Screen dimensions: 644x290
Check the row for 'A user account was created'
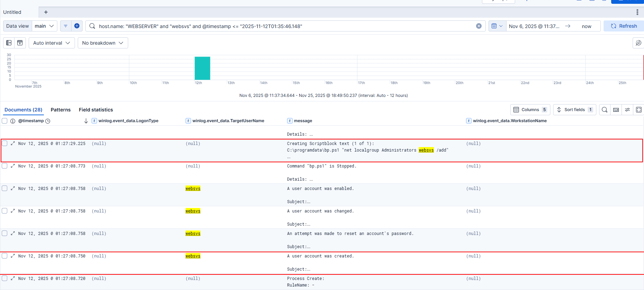click(x=4, y=256)
